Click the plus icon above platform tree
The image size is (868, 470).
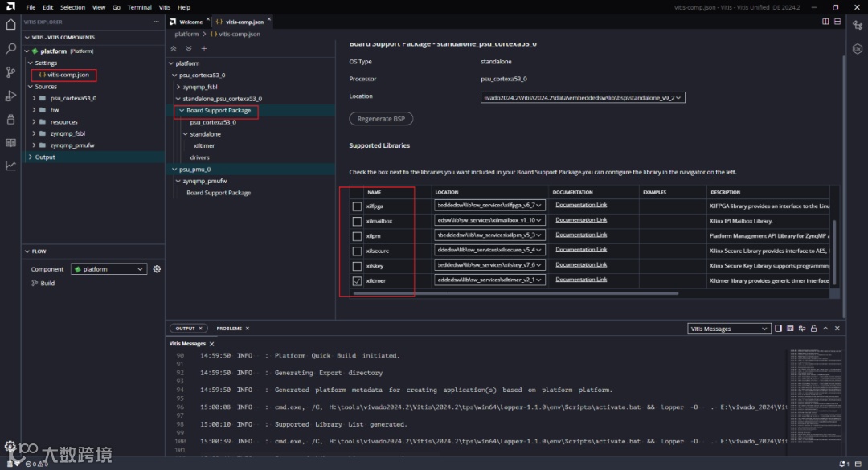[x=203, y=49]
